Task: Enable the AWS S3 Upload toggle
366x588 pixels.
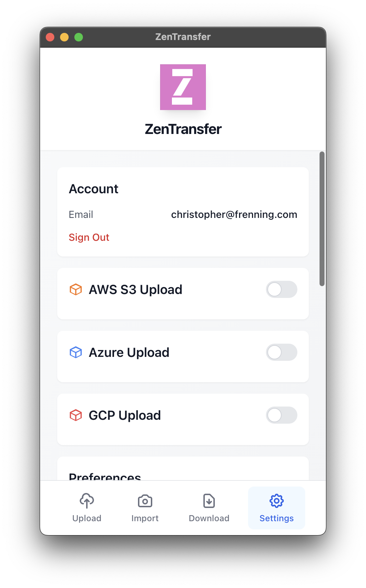Action: pyautogui.click(x=282, y=289)
